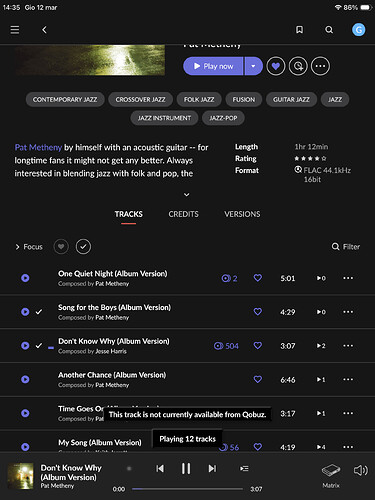Open the track Filter search
Viewport: 375px width, 500px height.
tap(346, 247)
